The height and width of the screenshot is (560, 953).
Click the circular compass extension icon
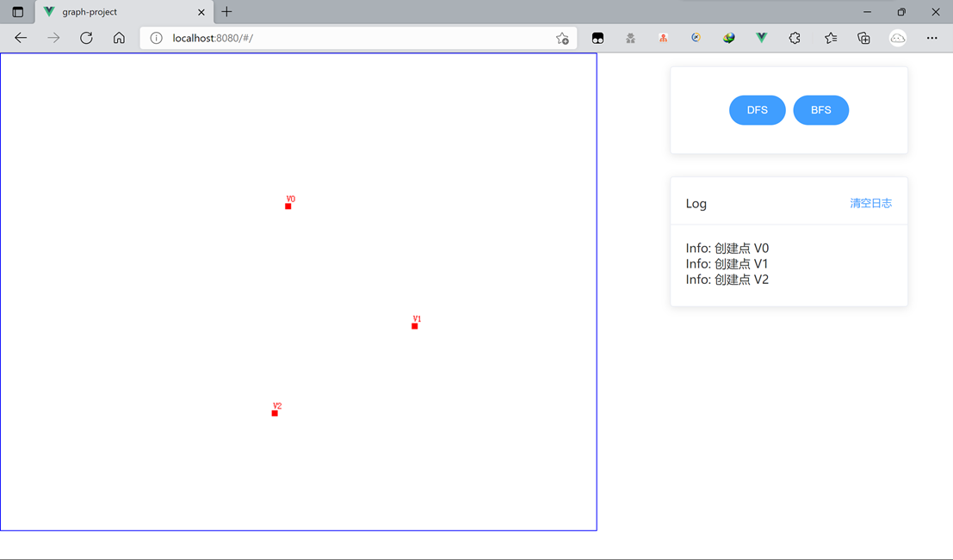tap(696, 38)
